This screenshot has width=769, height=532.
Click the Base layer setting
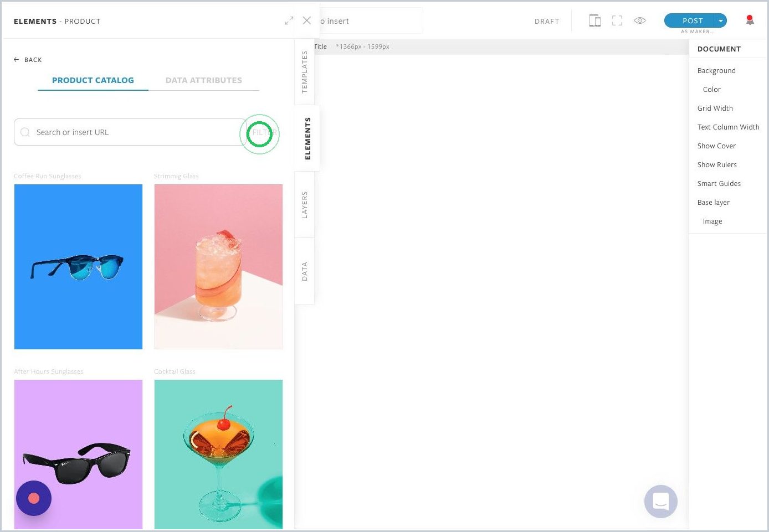(x=714, y=203)
